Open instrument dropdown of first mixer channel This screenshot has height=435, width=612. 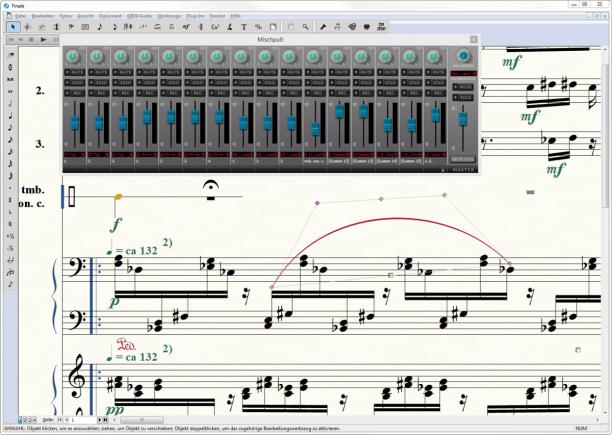pos(75,154)
